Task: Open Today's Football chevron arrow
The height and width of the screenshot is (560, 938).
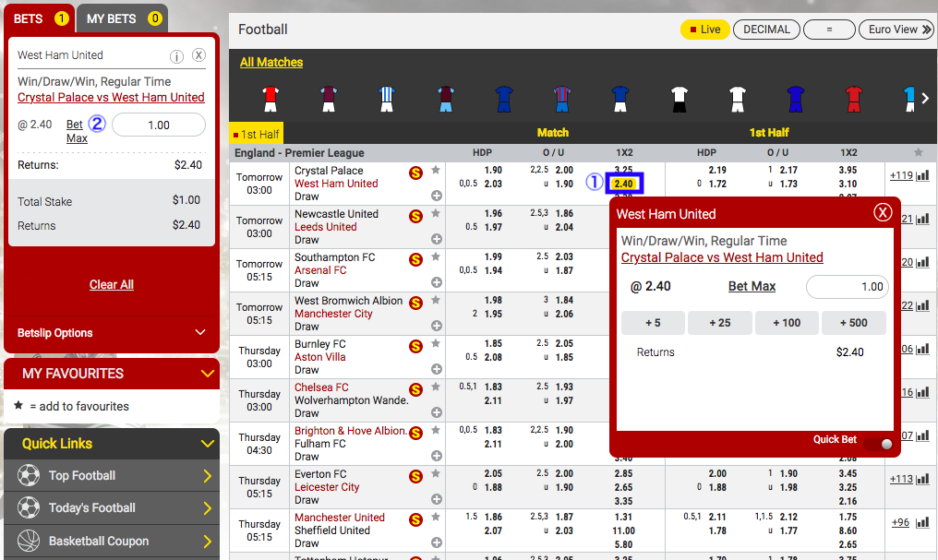Action: 208,508
